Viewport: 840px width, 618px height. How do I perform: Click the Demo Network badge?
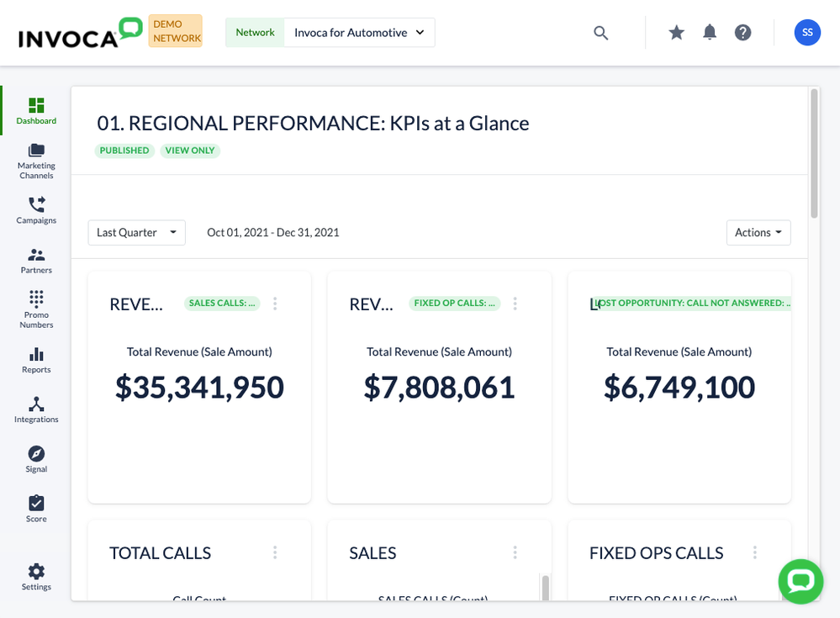(x=176, y=31)
